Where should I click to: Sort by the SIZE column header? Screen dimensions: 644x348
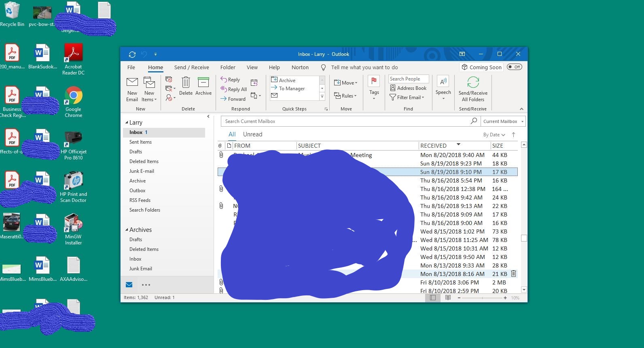pyautogui.click(x=504, y=146)
